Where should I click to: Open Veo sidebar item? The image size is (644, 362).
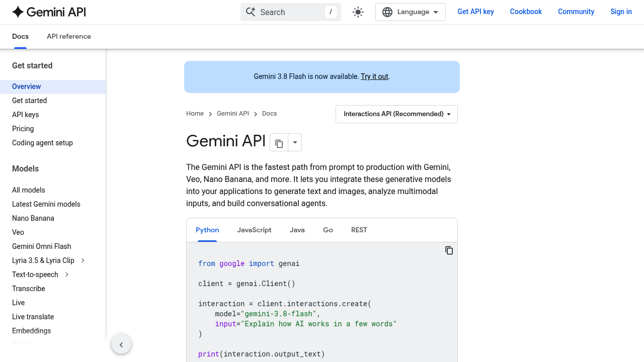18,232
